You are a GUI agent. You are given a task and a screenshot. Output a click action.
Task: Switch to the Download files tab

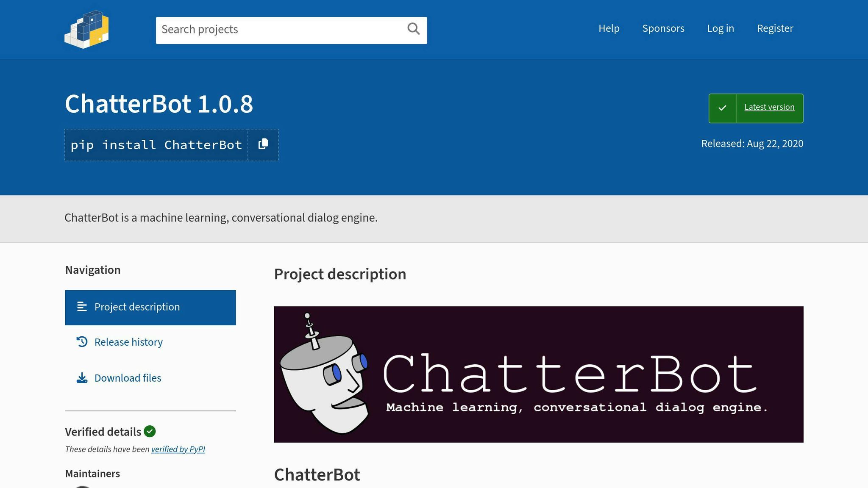(x=150, y=378)
